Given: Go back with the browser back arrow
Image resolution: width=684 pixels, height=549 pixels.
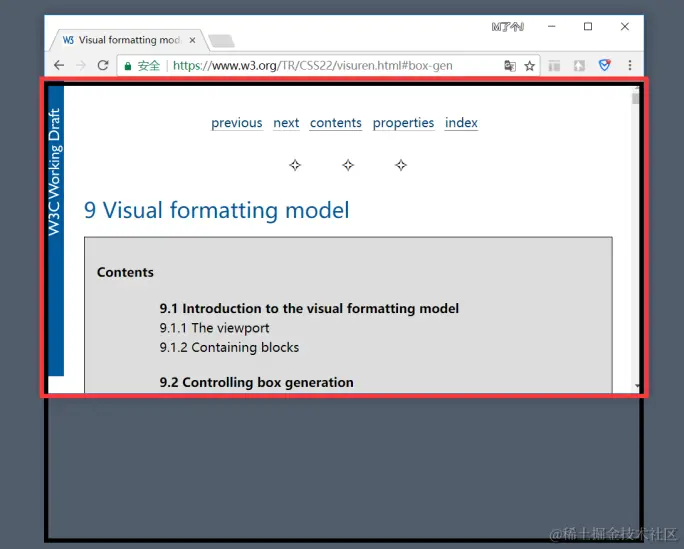Looking at the screenshot, I should [x=59, y=65].
